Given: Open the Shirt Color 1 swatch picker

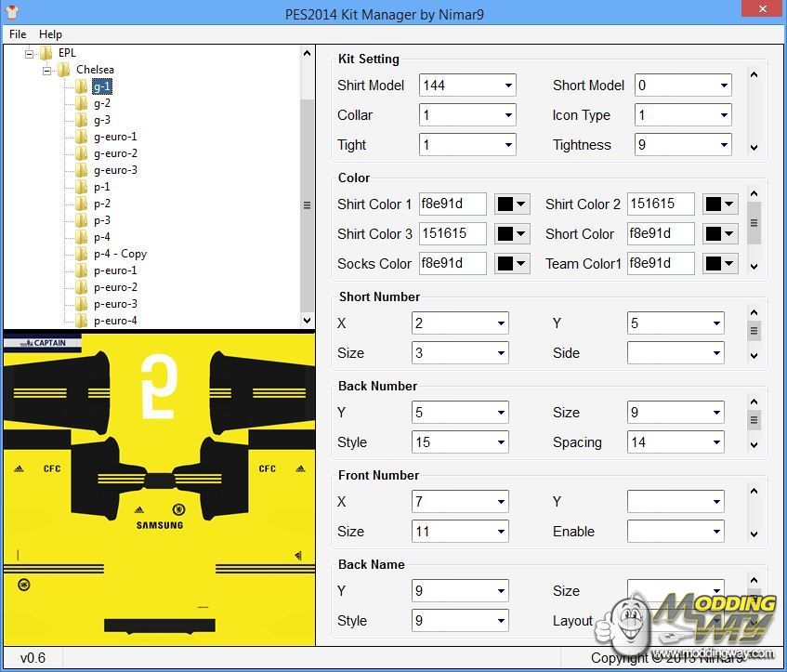Looking at the screenshot, I should click(512, 204).
